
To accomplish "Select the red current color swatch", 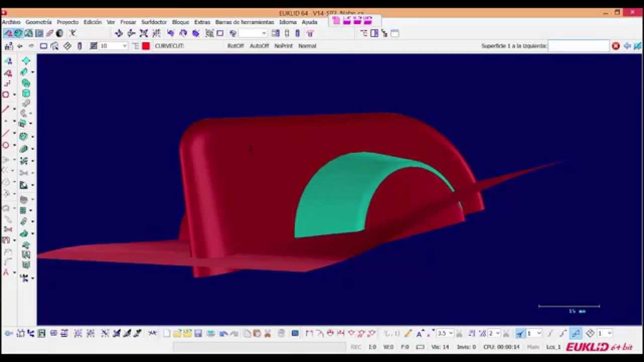I will 146,46.
